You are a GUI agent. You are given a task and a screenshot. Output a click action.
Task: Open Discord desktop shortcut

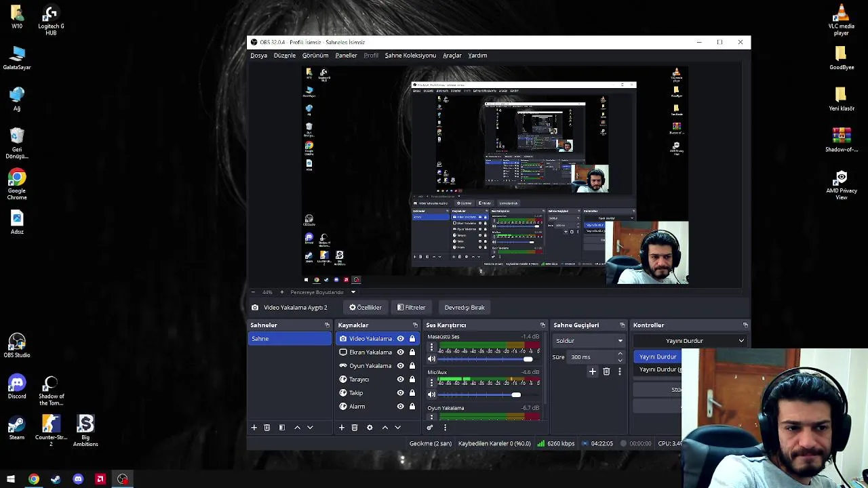17,387
